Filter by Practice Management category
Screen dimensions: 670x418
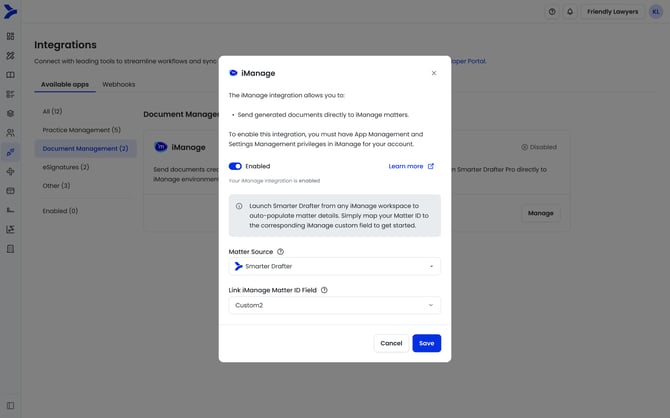[81, 129]
